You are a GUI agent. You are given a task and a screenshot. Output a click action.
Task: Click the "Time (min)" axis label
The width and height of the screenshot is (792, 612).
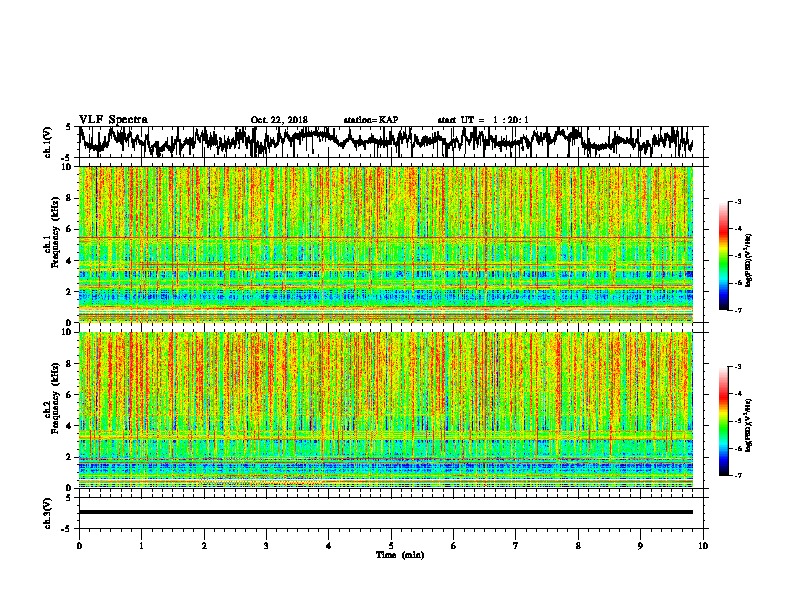coord(400,555)
